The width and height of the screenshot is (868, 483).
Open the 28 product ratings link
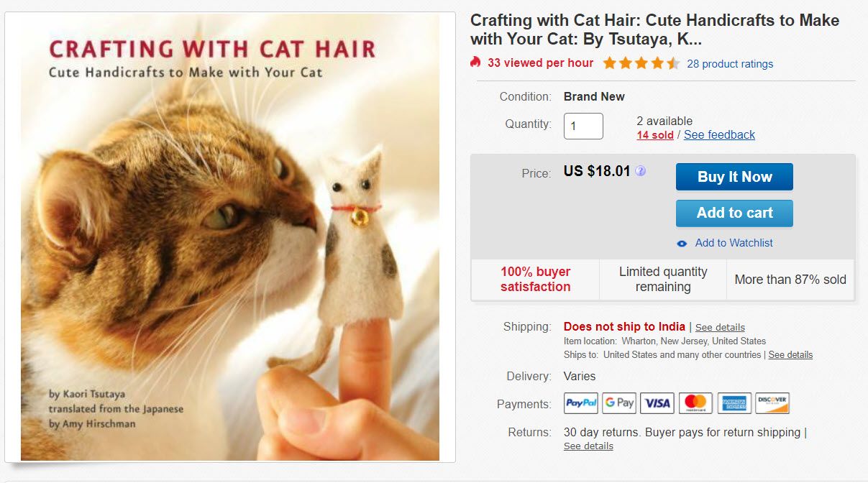tap(730, 64)
